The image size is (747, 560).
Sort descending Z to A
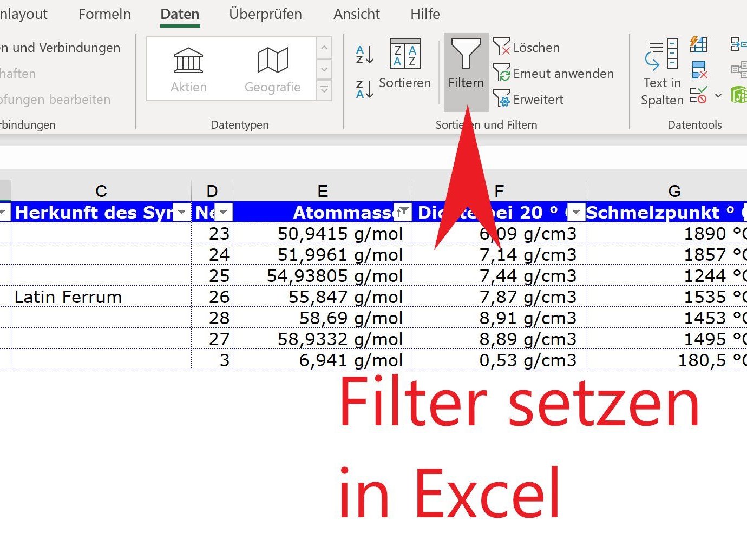pos(365,89)
